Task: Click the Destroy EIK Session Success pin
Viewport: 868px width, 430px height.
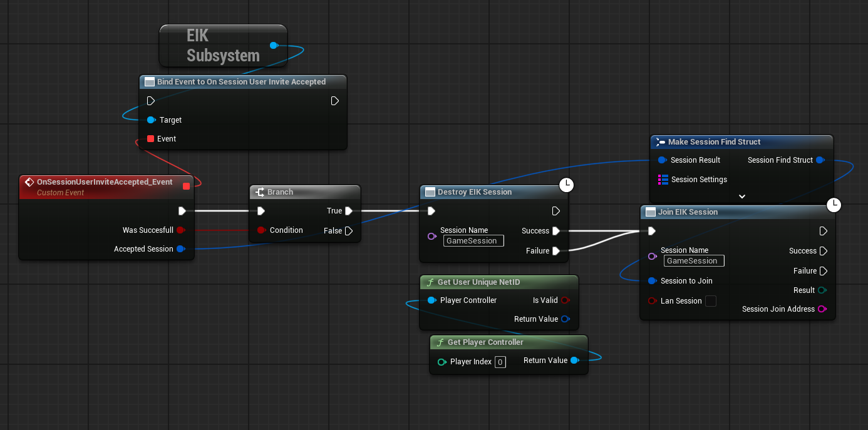Action: coord(555,231)
